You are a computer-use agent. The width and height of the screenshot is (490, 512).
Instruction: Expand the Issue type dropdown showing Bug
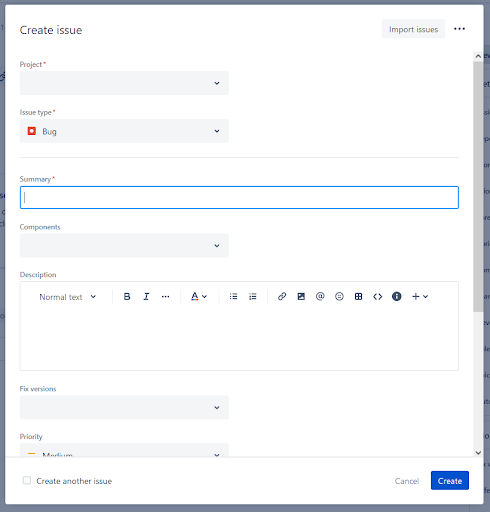coord(124,131)
